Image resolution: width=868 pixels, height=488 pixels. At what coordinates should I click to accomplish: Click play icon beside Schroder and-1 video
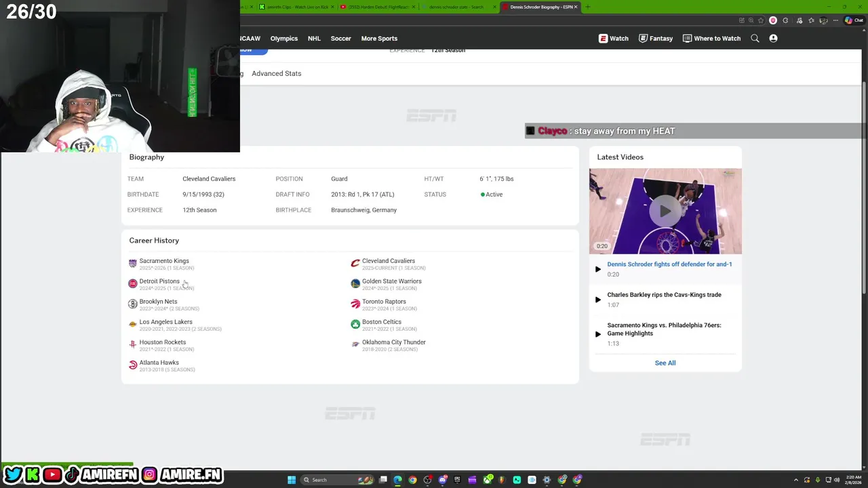pyautogui.click(x=597, y=269)
